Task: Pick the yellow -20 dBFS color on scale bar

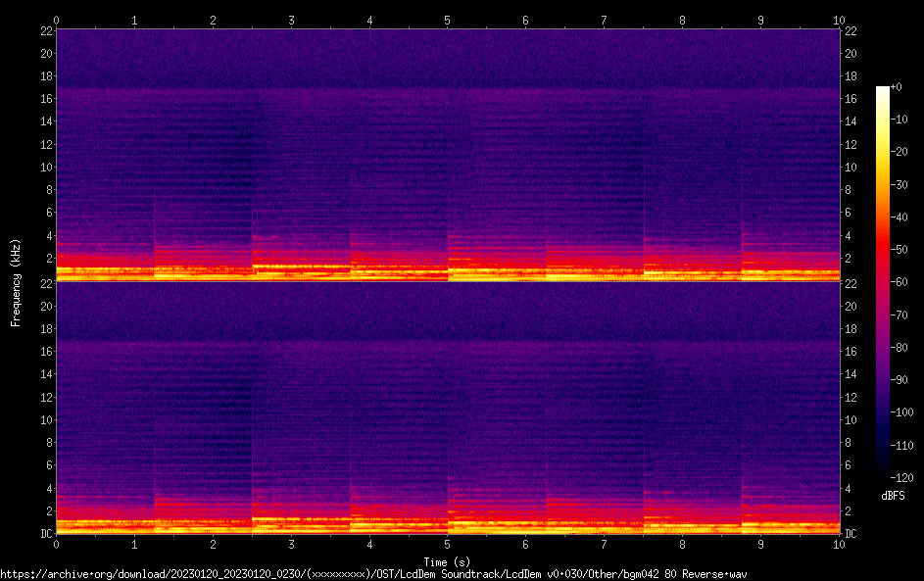Action: point(883,152)
